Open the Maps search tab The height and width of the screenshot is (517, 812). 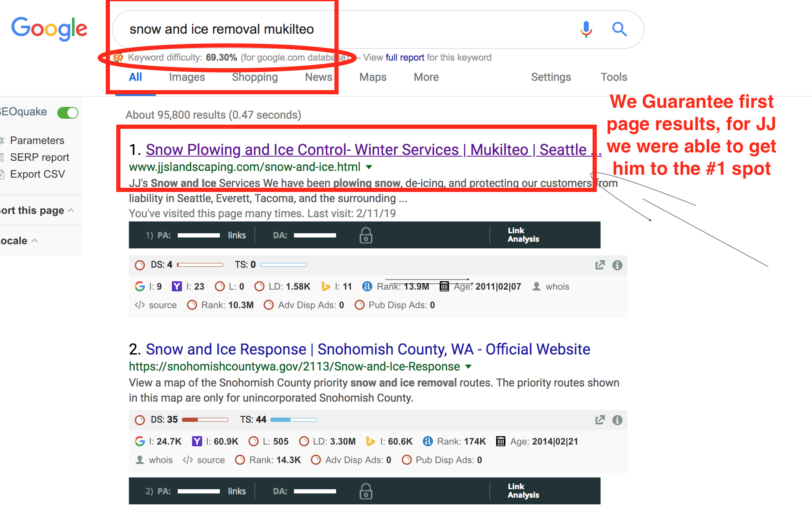tap(372, 77)
